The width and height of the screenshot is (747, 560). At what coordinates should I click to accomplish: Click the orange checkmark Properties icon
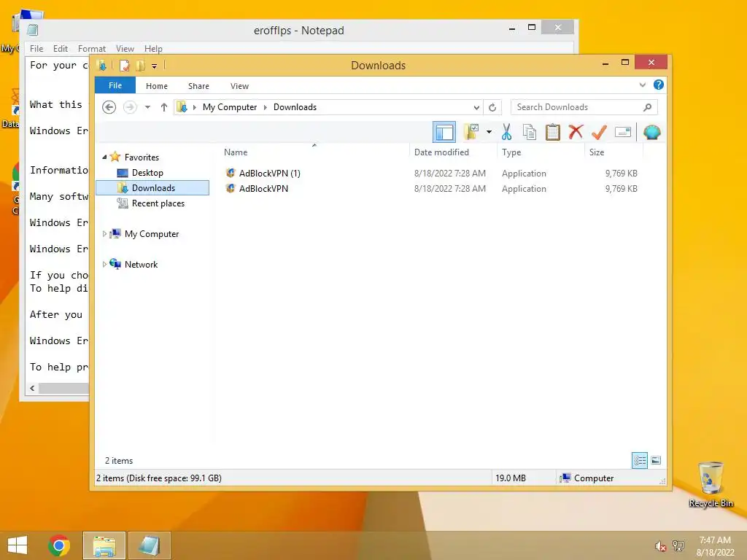[x=599, y=132]
